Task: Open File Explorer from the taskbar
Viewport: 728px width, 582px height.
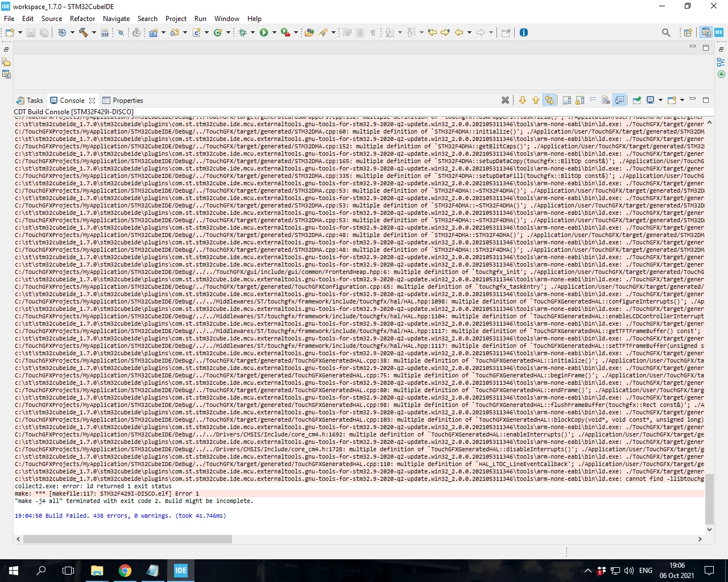Action: pos(97,571)
